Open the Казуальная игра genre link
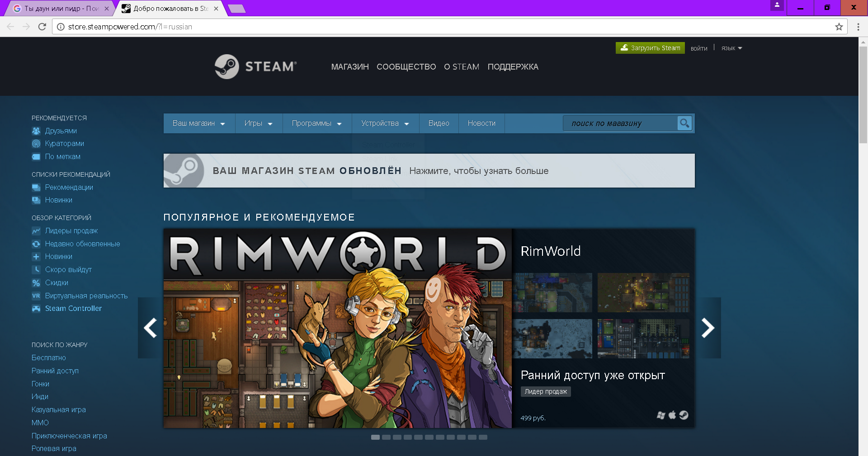The height and width of the screenshot is (456, 868). [59, 410]
